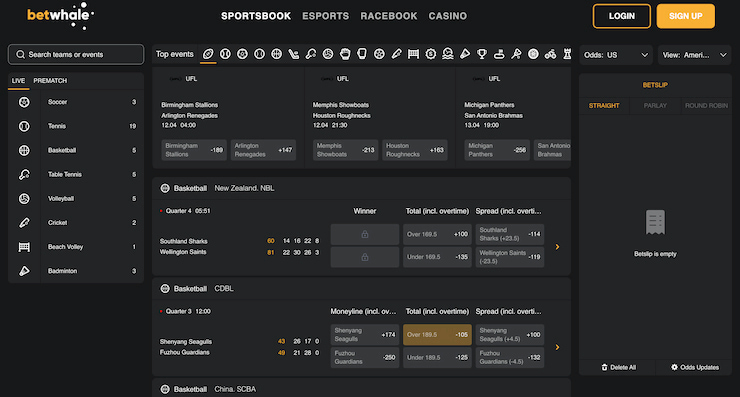This screenshot has height=397, width=740.
Task: Switch to the LIVE tab
Action: click(x=18, y=81)
